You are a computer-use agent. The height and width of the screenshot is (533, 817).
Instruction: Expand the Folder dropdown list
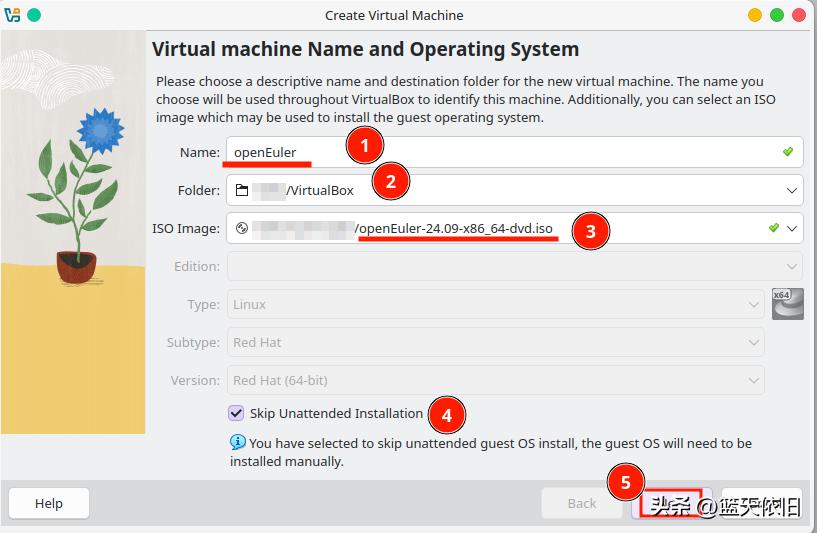pyautogui.click(x=792, y=190)
